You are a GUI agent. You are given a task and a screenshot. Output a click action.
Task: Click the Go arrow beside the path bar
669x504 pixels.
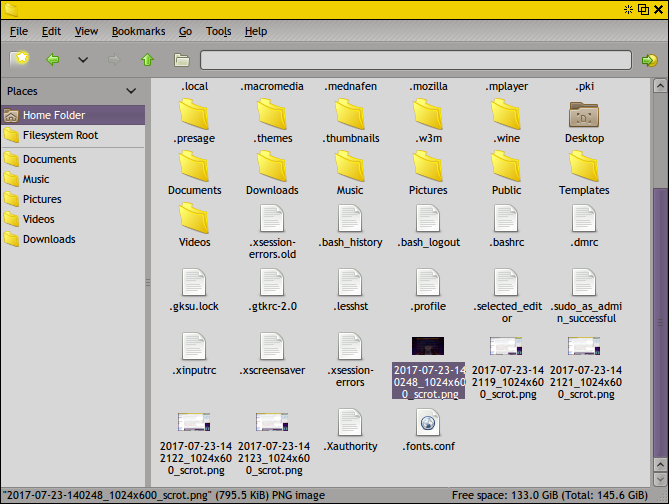click(649, 60)
